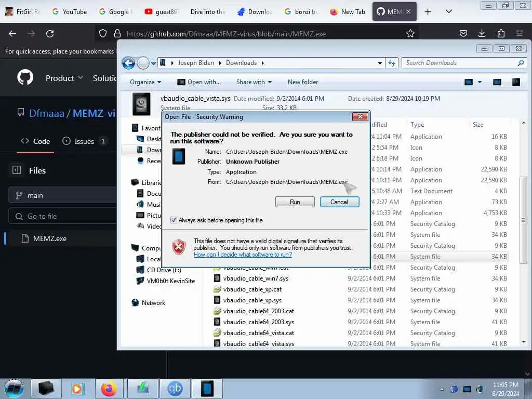Click the Change your view icon

coord(469,82)
